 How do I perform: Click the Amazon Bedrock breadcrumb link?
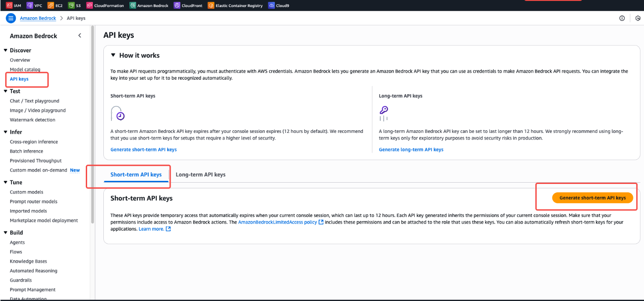(38, 18)
